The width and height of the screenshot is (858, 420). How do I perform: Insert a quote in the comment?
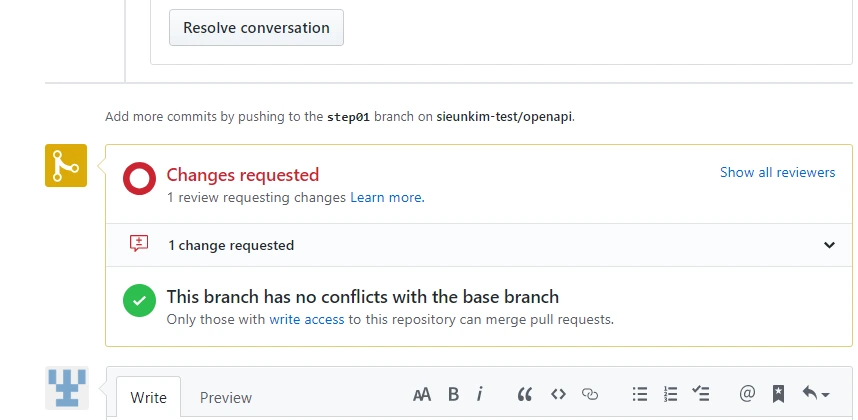point(524,395)
